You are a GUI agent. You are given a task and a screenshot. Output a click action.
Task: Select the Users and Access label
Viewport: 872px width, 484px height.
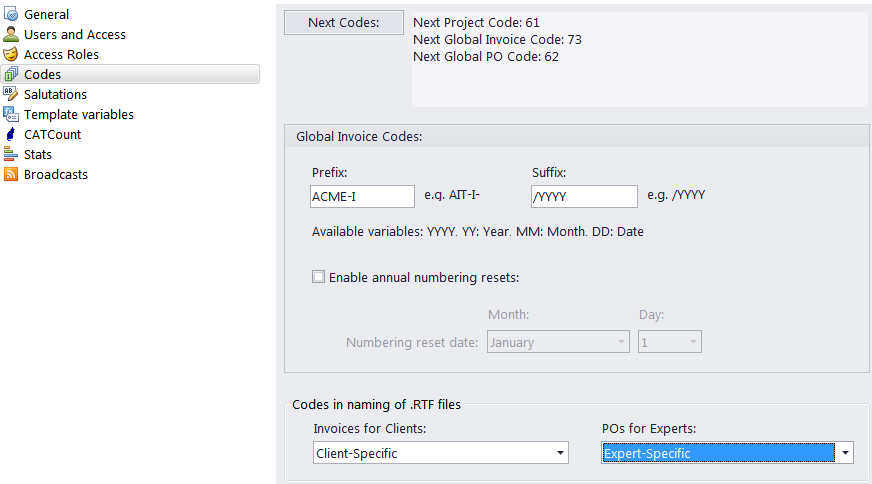pyautogui.click(x=75, y=34)
